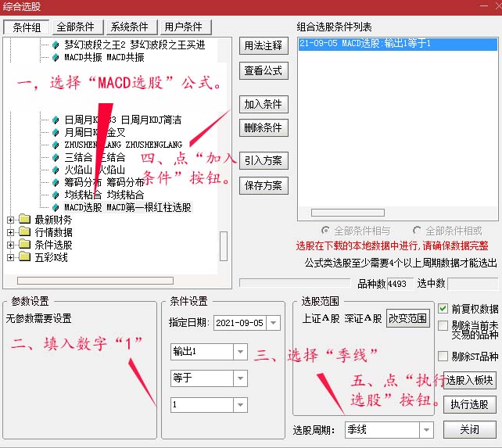Expand the 条件选股 tree node
The height and width of the screenshot is (448, 502).
10,245
